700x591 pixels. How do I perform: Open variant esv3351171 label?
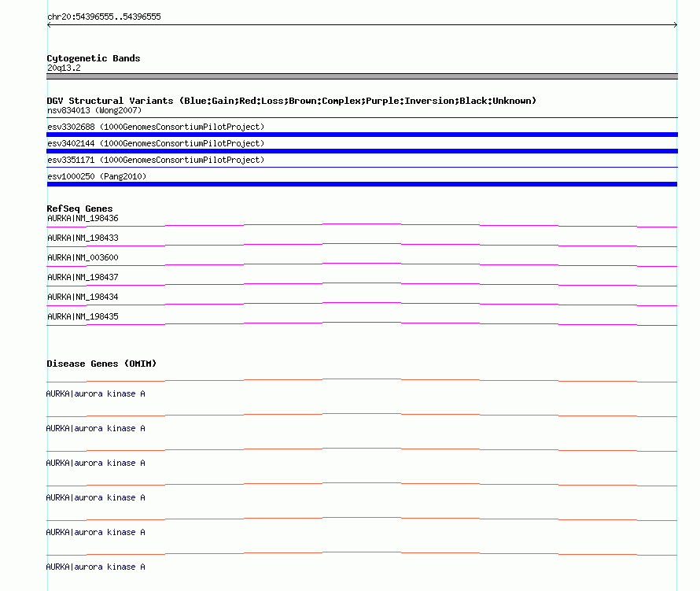click(x=156, y=160)
